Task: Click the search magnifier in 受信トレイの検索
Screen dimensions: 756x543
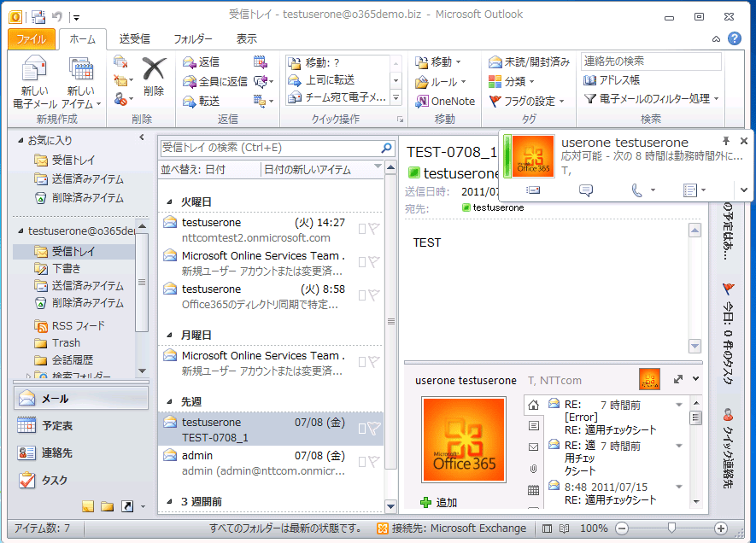Action: tap(386, 148)
